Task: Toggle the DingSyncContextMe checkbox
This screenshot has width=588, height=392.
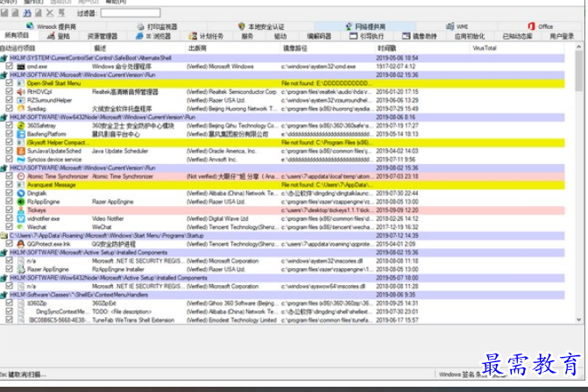Action: (10, 311)
